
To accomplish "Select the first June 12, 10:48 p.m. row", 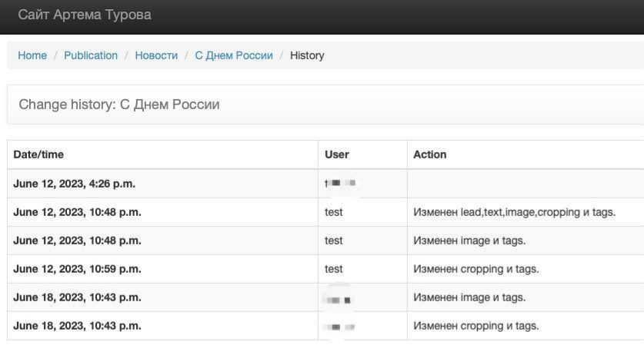I will click(x=325, y=212).
